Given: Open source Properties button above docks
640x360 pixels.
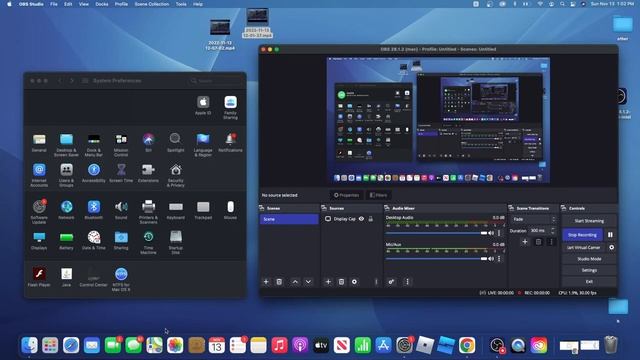Looking at the screenshot, I should (x=347, y=195).
